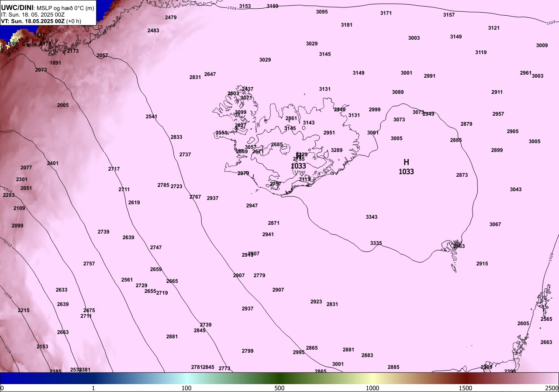Click the 2879 height value
Viewport: 559px width, 392px height.
466,124
